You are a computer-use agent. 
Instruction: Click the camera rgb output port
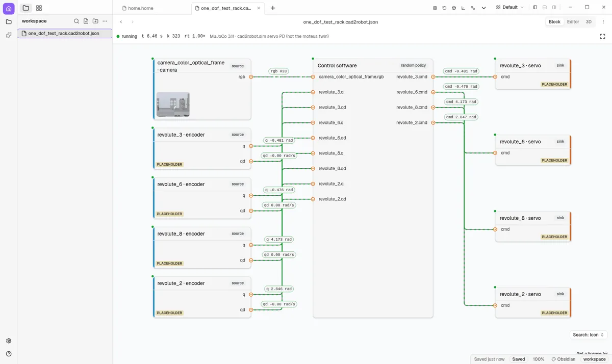click(251, 77)
